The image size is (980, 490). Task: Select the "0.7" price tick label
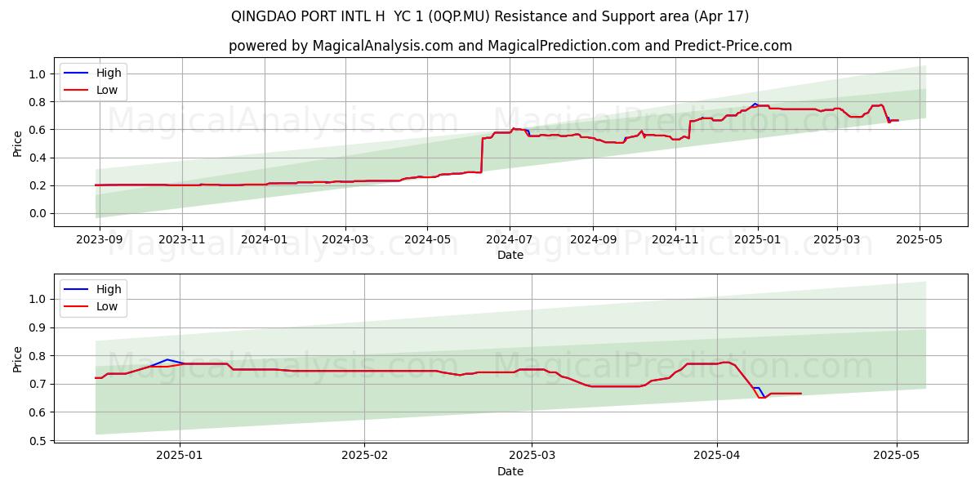click(x=38, y=384)
